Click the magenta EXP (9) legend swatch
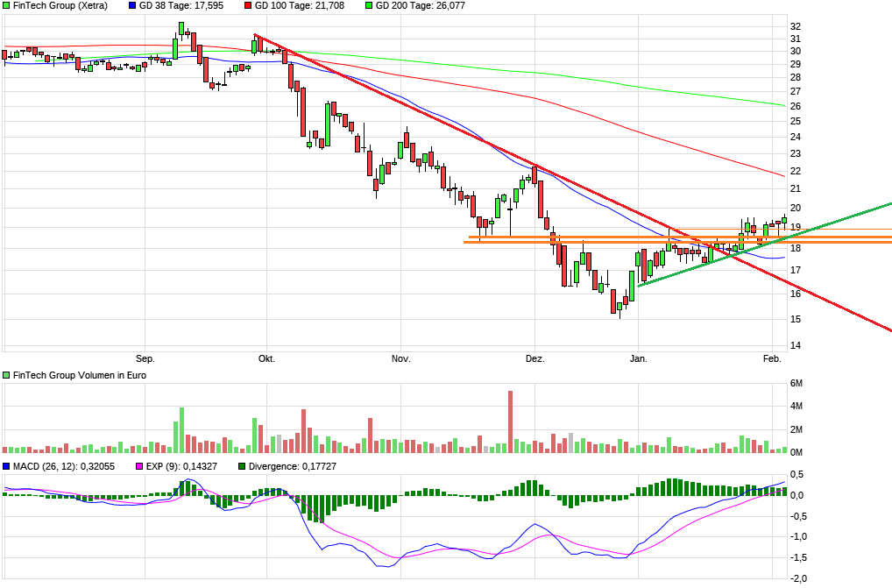The height and width of the screenshot is (588, 892). (x=139, y=466)
